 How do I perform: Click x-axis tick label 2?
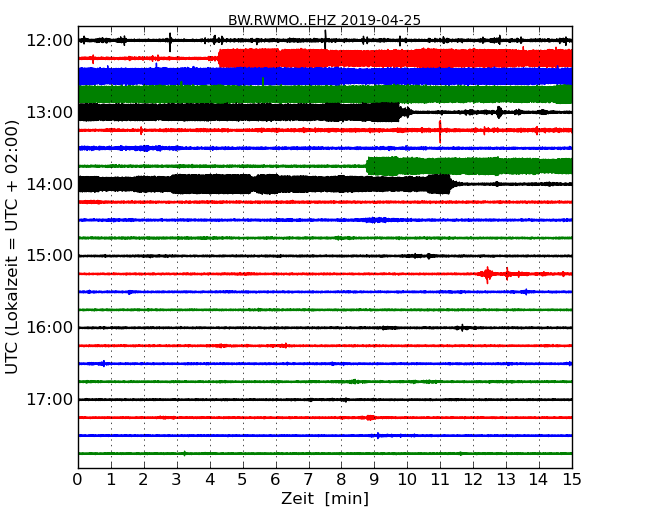pyautogui.click(x=143, y=480)
